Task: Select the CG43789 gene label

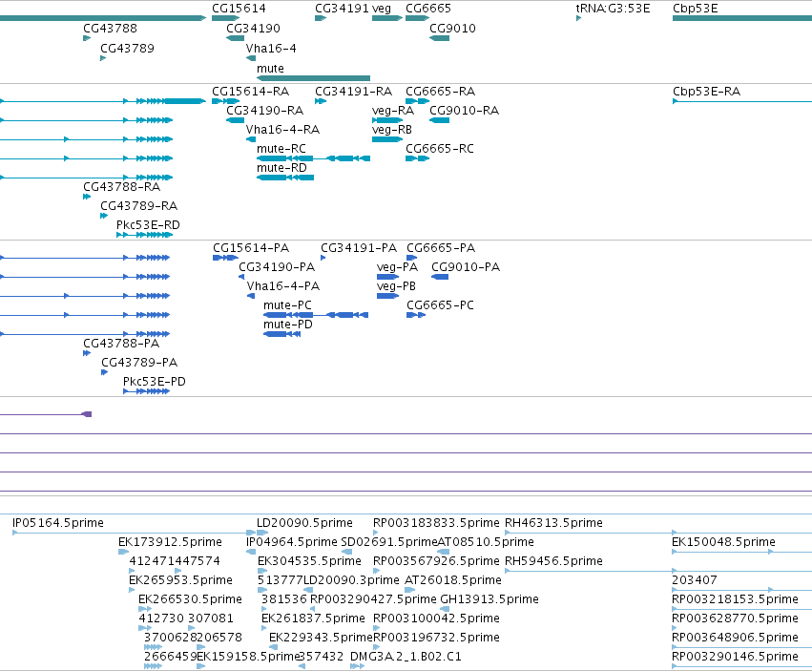Action: pos(128,49)
